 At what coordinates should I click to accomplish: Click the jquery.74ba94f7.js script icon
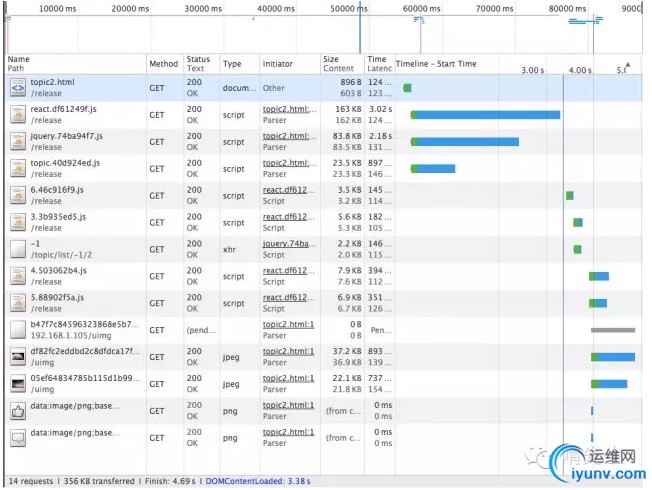(18, 142)
